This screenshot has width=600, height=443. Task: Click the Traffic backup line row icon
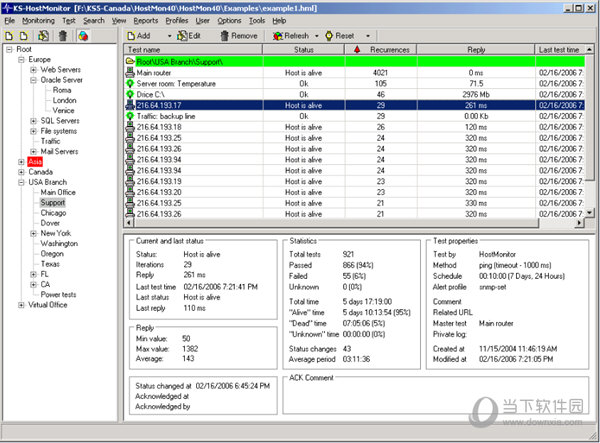pos(130,116)
